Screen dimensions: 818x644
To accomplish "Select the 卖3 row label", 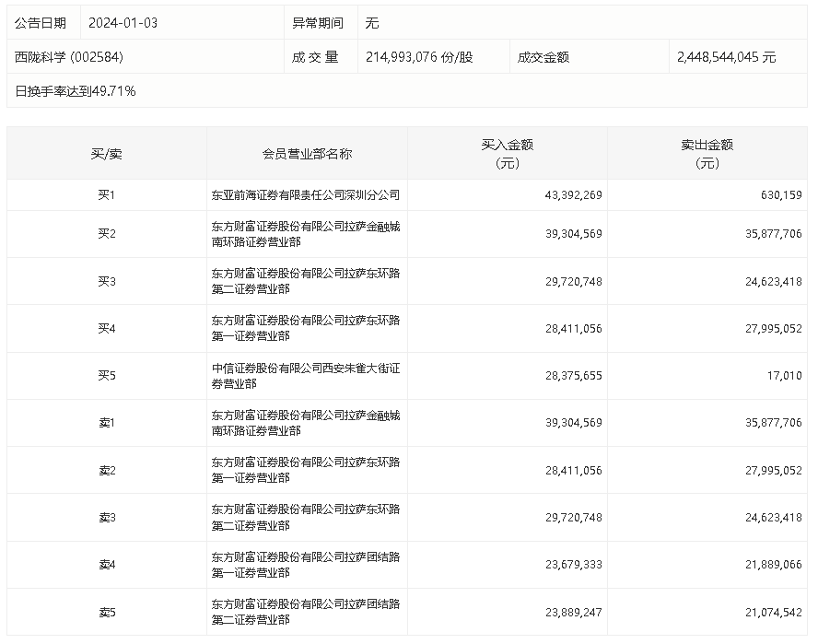I will pos(107,518).
